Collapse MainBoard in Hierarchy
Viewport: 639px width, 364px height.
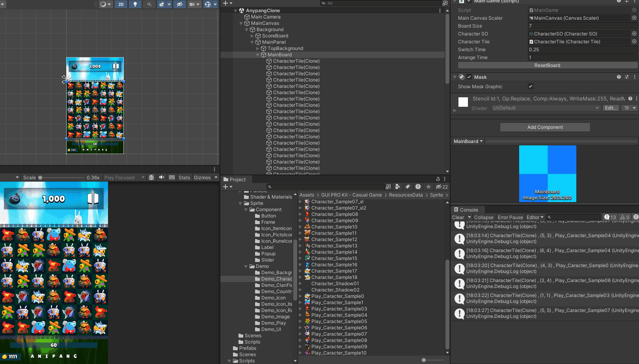(x=258, y=55)
